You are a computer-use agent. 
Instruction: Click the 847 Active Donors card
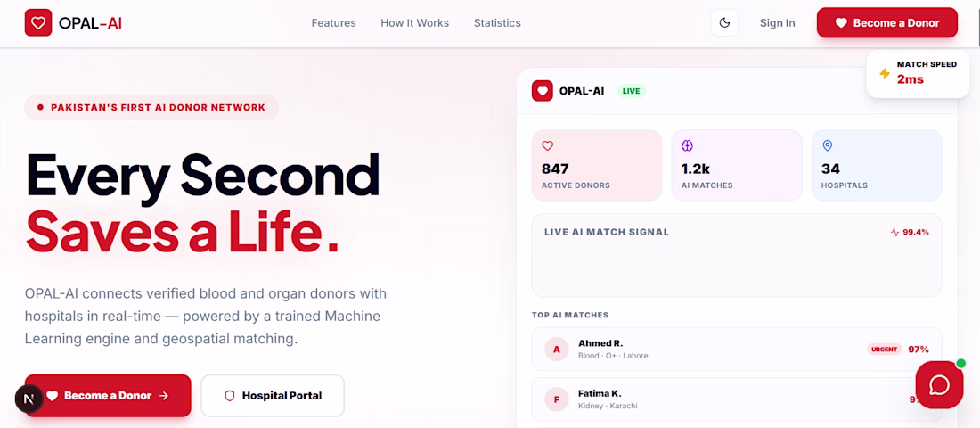(x=597, y=165)
